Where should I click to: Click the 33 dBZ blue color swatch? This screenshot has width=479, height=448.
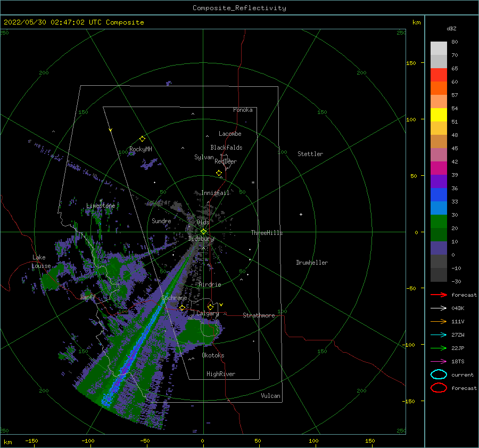439,194
